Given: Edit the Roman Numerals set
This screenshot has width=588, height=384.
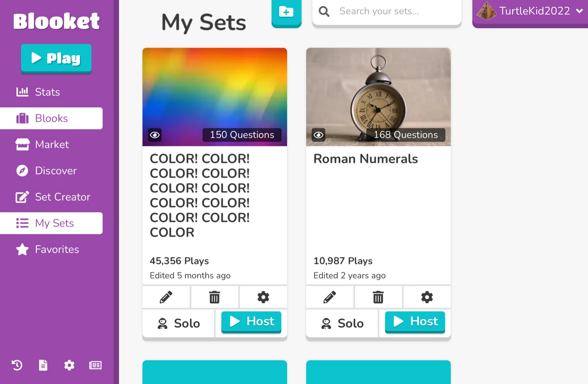Looking at the screenshot, I should pos(330,297).
